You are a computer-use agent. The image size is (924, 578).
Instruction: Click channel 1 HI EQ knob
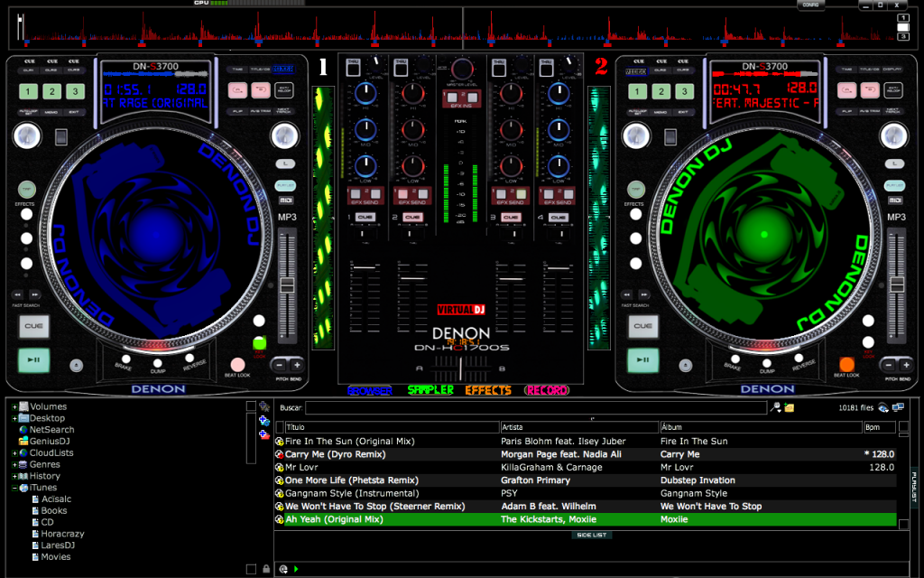pos(365,93)
